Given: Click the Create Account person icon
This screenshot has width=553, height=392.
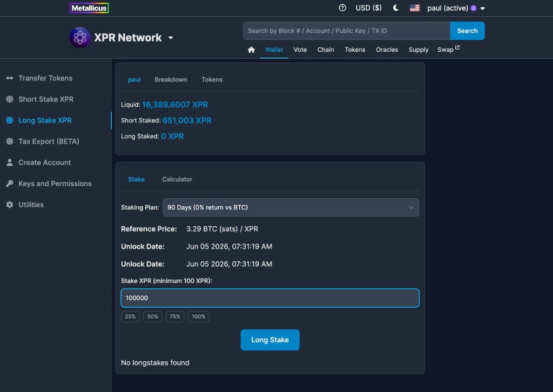Looking at the screenshot, I should pyautogui.click(x=10, y=162).
